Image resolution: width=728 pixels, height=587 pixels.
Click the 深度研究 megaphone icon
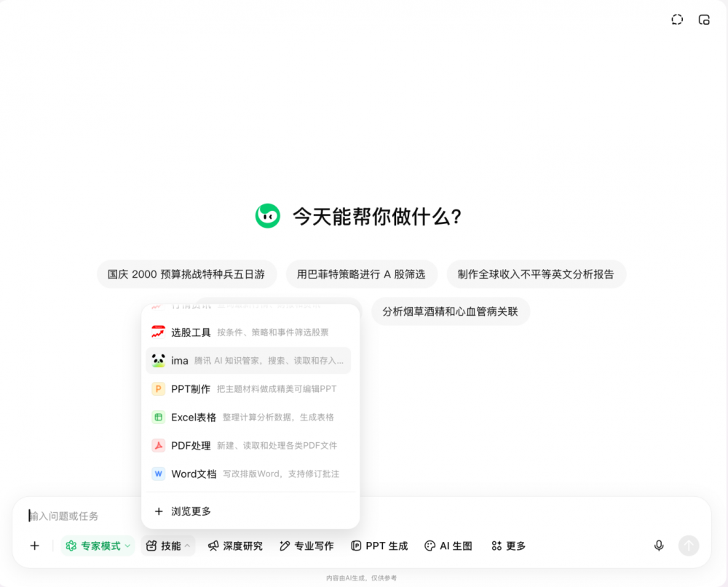pos(213,546)
